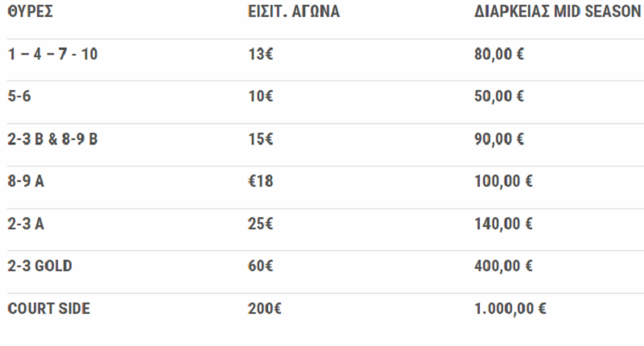This screenshot has width=644, height=346.
Task: Select the 2-3 GOLD row label
Action: click(x=39, y=266)
